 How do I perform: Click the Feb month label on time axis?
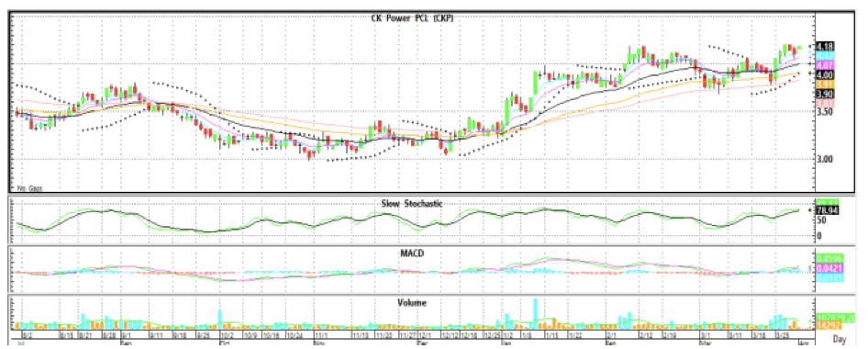click(x=610, y=343)
